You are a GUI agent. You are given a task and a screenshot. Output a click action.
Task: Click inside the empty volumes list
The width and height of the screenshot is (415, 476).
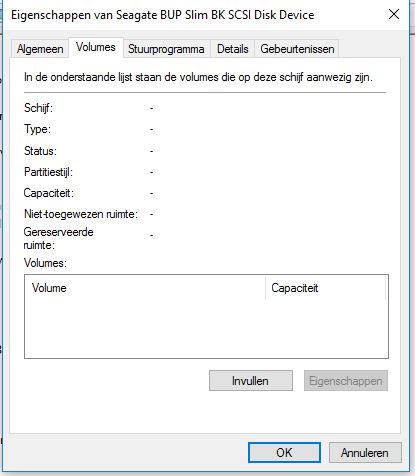[x=206, y=329]
